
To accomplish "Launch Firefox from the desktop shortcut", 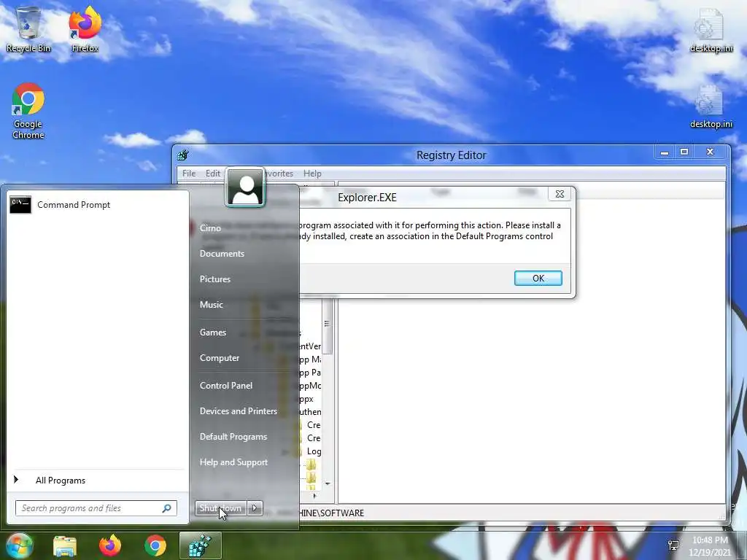I will [85, 29].
